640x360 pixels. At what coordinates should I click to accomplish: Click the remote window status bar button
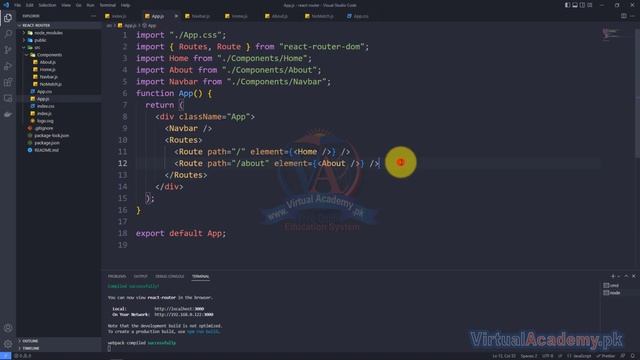click(x=5, y=356)
